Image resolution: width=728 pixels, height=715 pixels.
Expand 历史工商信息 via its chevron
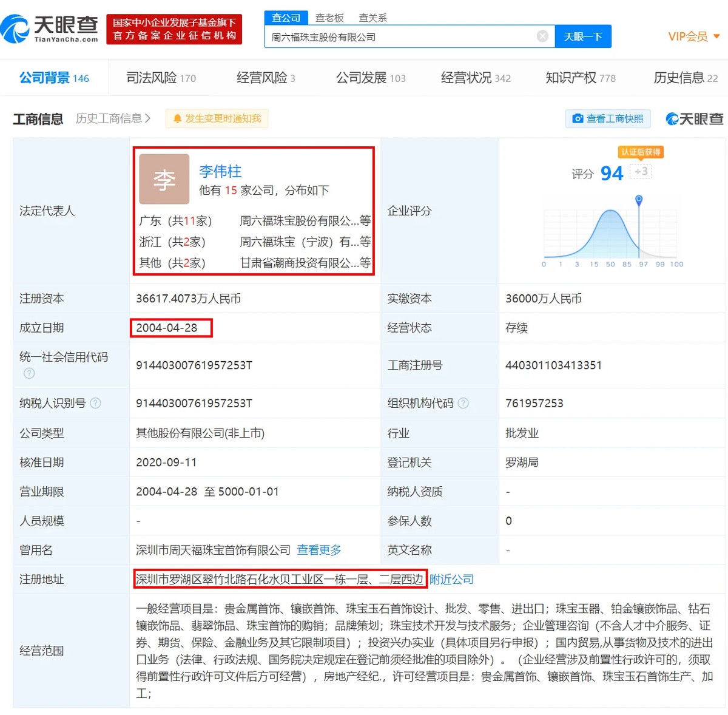click(x=149, y=119)
